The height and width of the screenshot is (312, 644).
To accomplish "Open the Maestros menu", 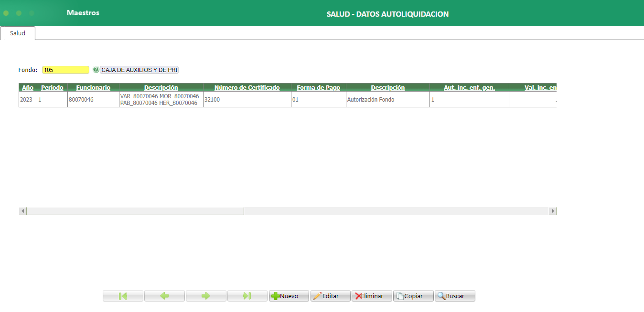I will [x=83, y=13].
